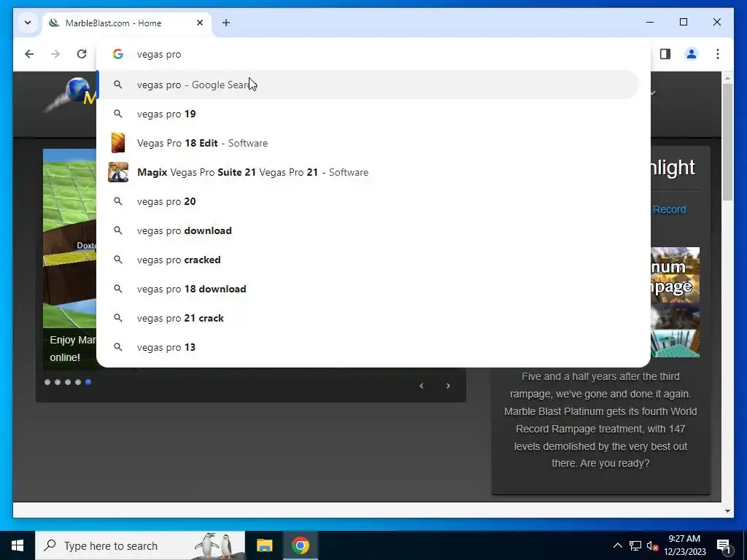Open the muted volume tray icon
The width and height of the screenshot is (747, 560).
pos(652,545)
